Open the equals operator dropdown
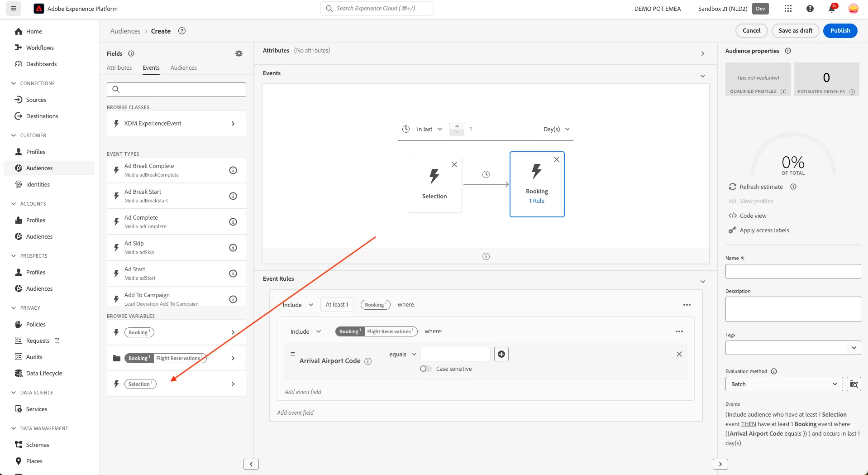Viewport: 868px width, 475px height. [403, 354]
